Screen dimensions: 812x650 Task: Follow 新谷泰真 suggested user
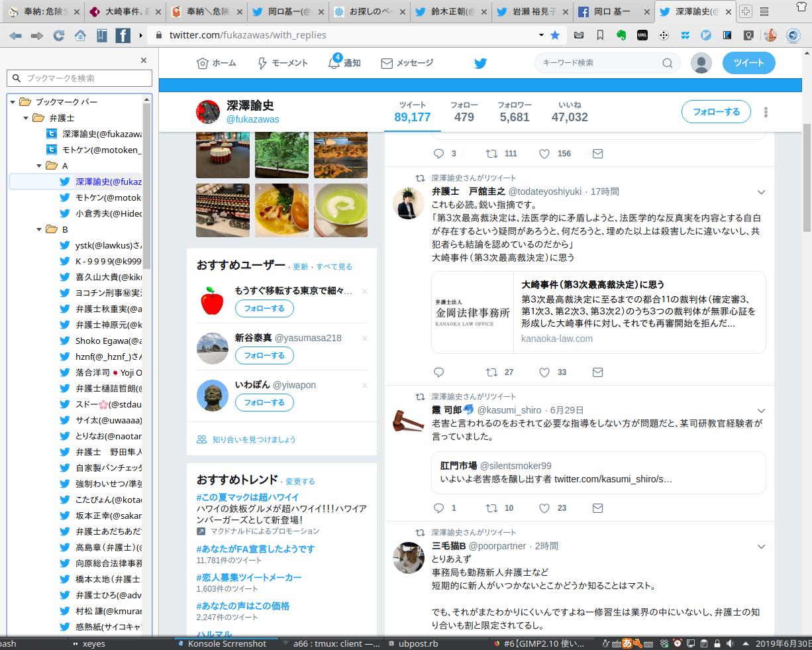(x=264, y=355)
